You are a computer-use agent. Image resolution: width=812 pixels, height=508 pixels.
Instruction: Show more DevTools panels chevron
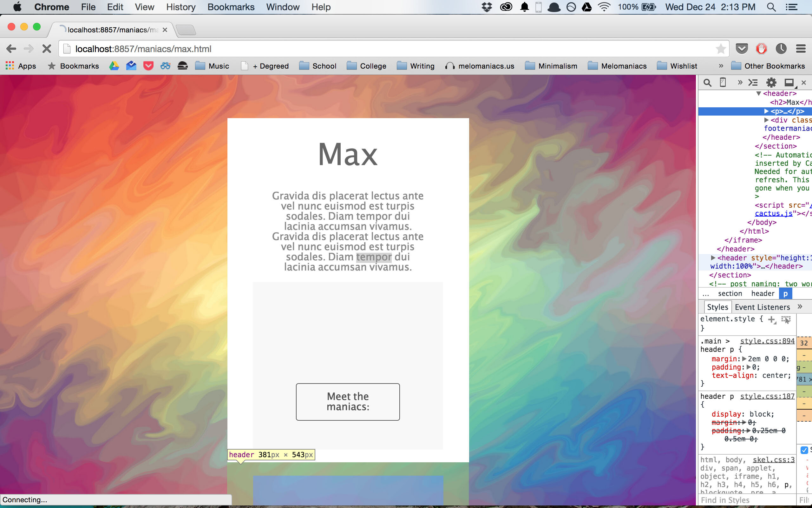coord(740,83)
